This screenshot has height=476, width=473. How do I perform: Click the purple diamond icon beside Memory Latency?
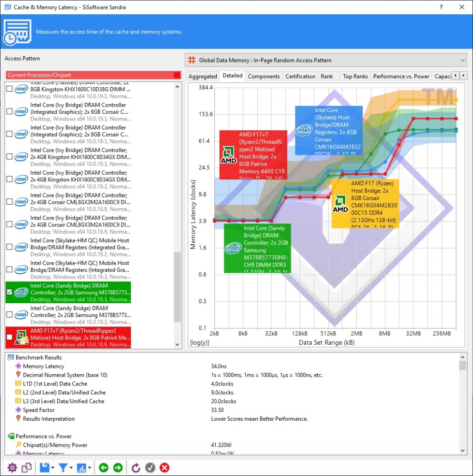[x=19, y=366]
